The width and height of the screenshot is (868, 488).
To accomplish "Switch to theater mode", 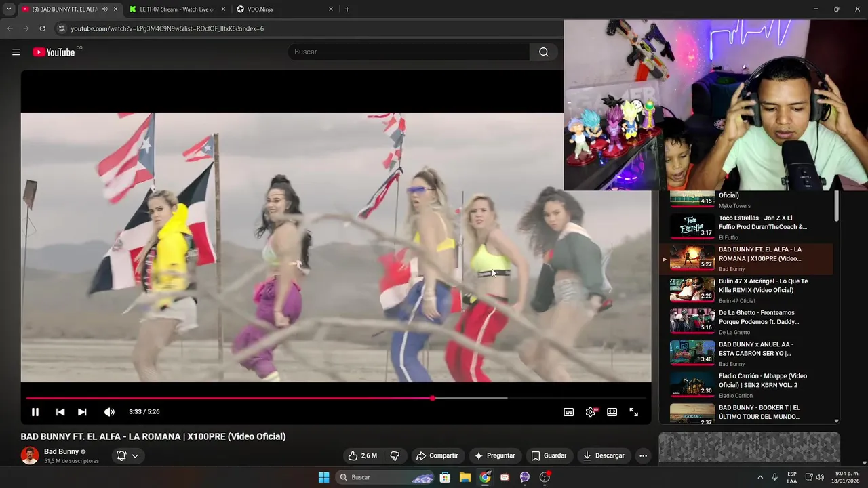I will pos(612,412).
